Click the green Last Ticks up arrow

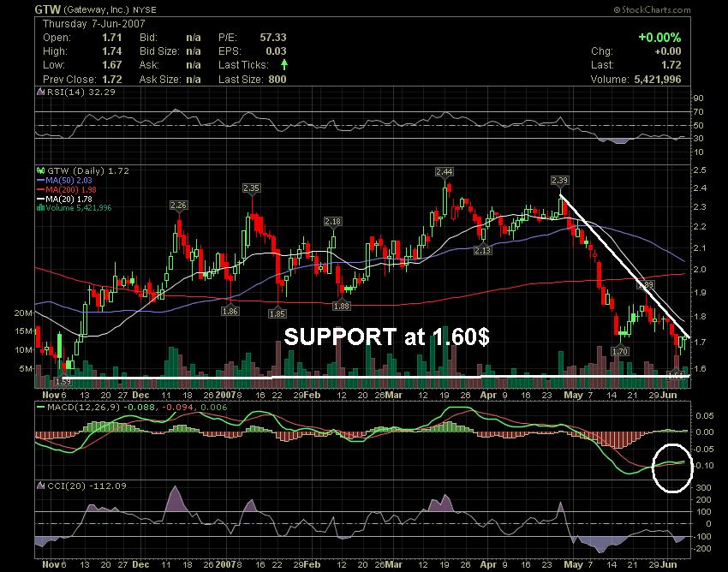[x=284, y=64]
